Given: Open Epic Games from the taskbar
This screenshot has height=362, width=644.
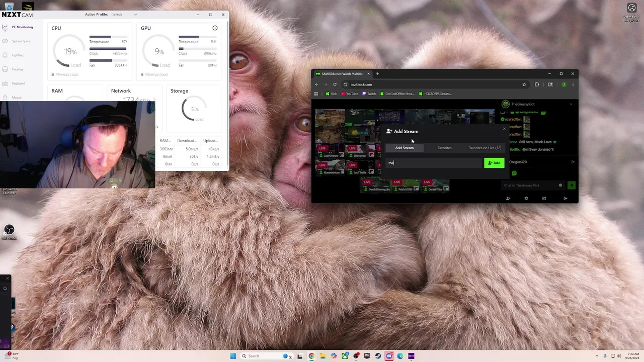Looking at the screenshot, I should (x=367, y=356).
